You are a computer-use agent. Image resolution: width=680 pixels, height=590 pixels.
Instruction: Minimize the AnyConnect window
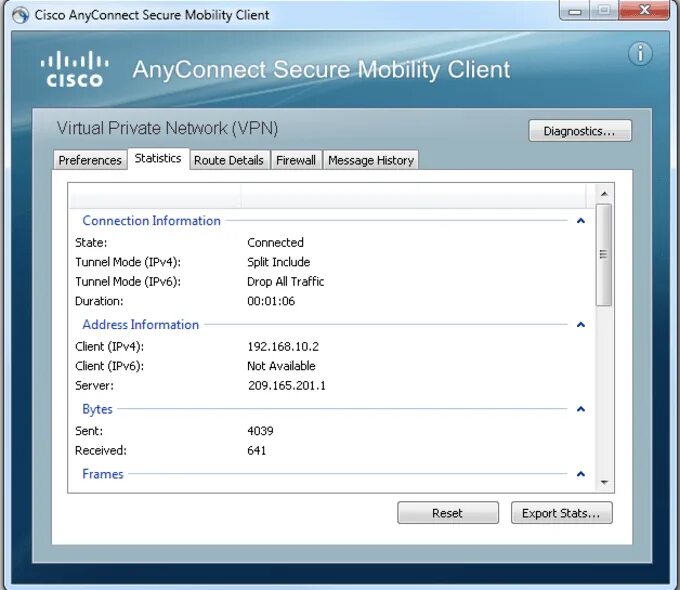click(574, 13)
